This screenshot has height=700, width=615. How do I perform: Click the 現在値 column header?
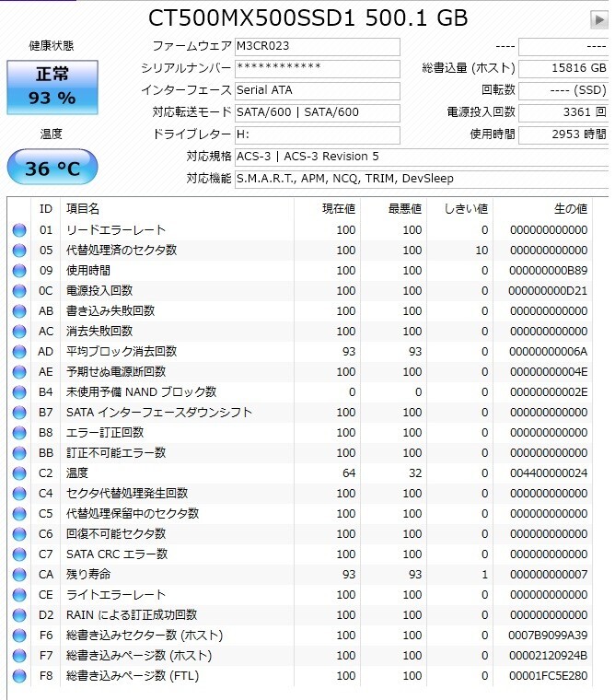click(339, 209)
